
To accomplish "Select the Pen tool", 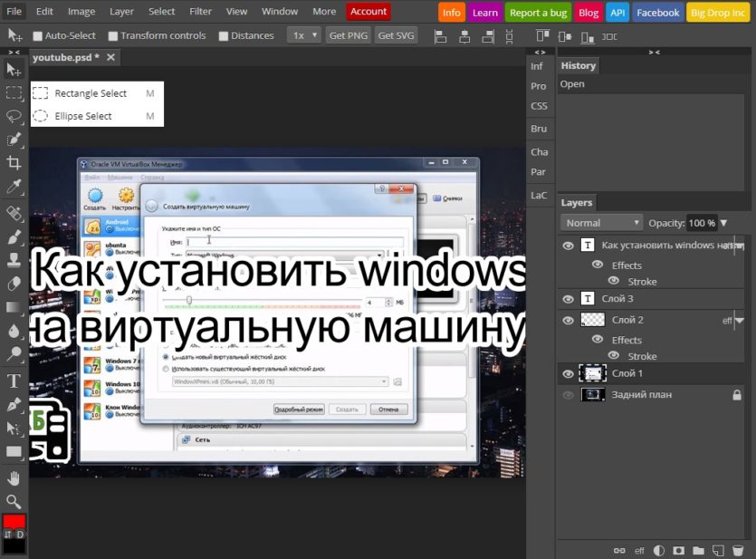I will [x=14, y=404].
